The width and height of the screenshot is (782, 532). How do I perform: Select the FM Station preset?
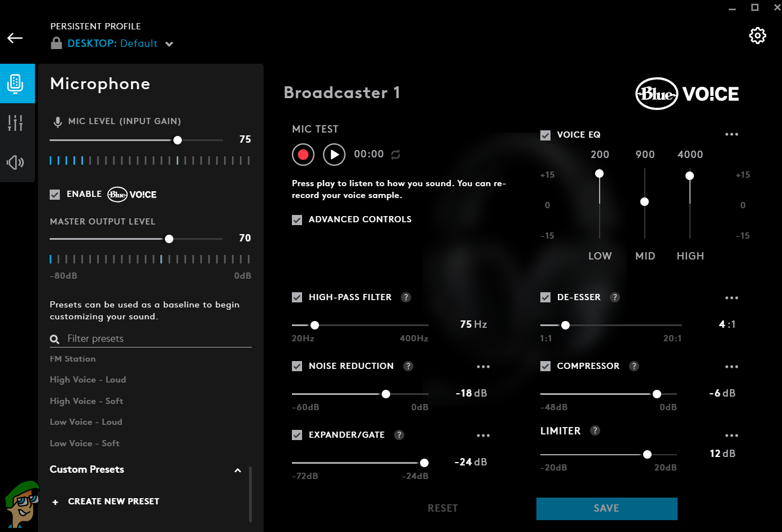click(73, 359)
